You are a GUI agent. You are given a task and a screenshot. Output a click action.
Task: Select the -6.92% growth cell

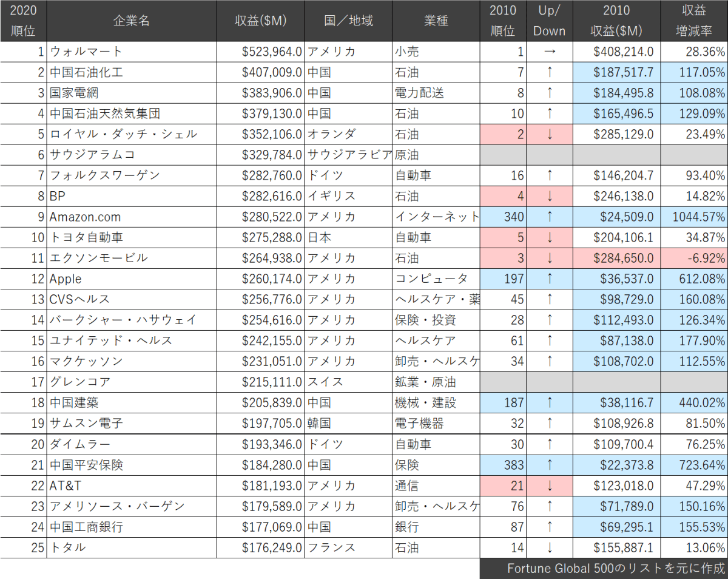tap(694, 258)
